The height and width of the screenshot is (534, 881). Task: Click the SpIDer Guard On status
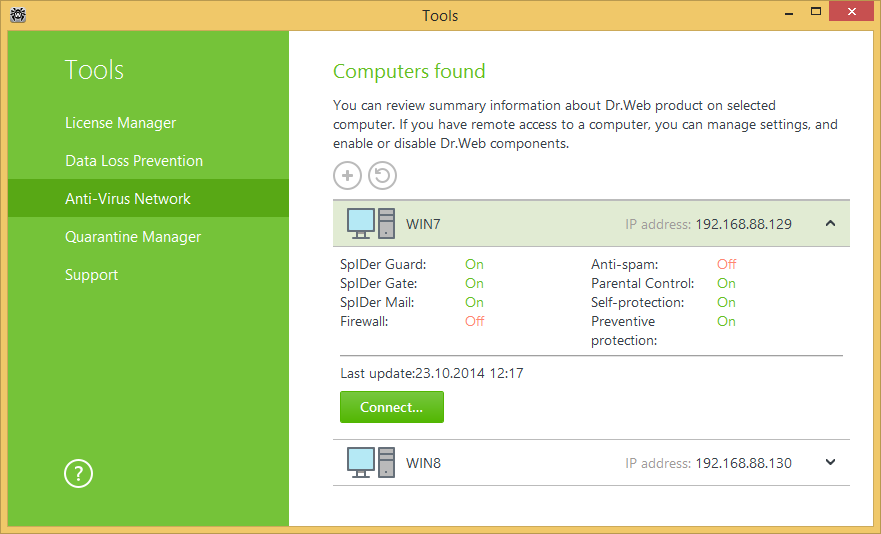pyautogui.click(x=474, y=264)
